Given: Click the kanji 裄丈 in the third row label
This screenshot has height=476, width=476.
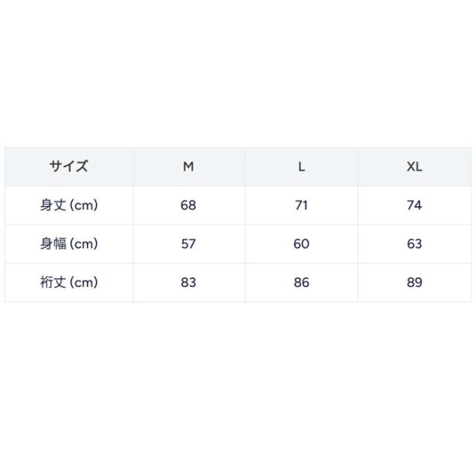Looking at the screenshot, I should coord(53,283).
